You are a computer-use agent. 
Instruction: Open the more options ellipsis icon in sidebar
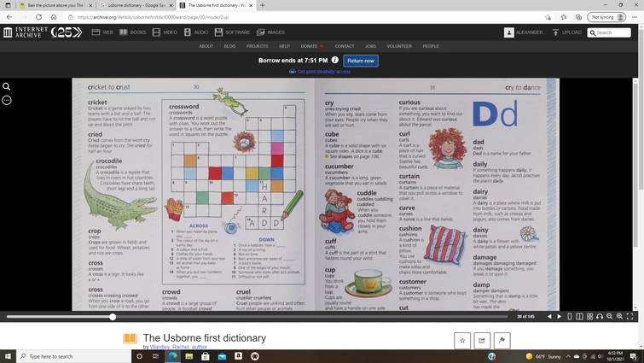7,100
